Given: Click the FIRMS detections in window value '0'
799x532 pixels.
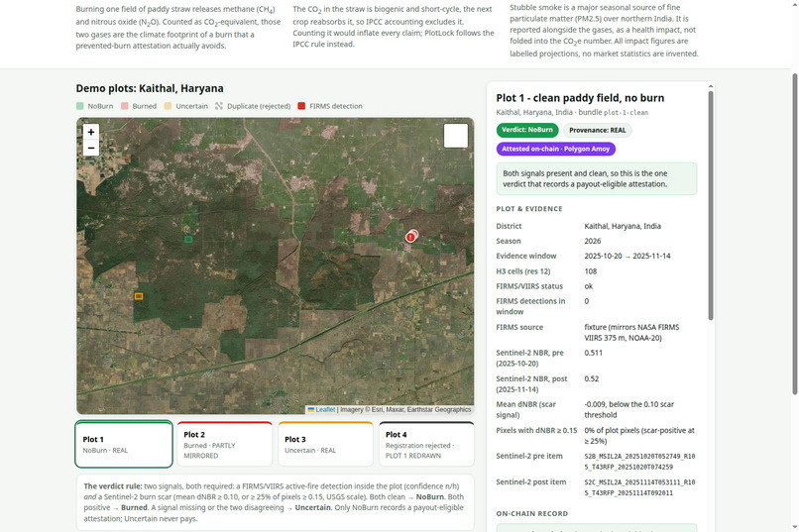Looking at the screenshot, I should [x=587, y=301].
